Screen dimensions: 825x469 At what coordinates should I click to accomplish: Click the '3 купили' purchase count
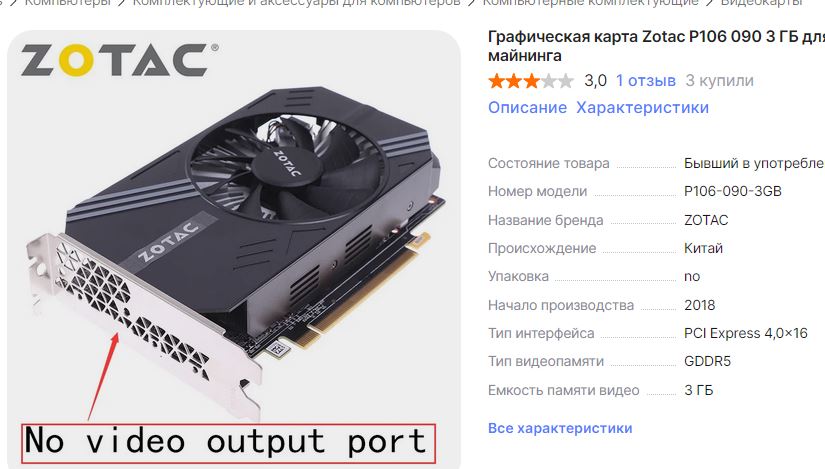click(719, 81)
